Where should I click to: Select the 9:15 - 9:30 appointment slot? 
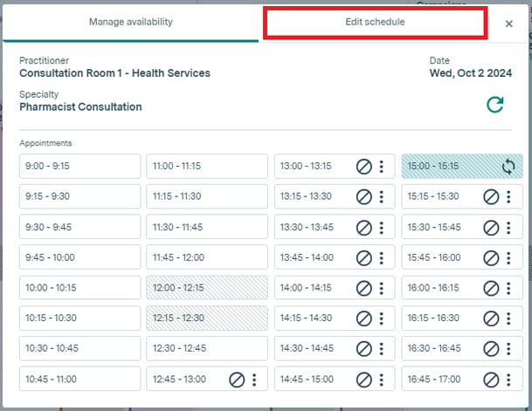79,196
